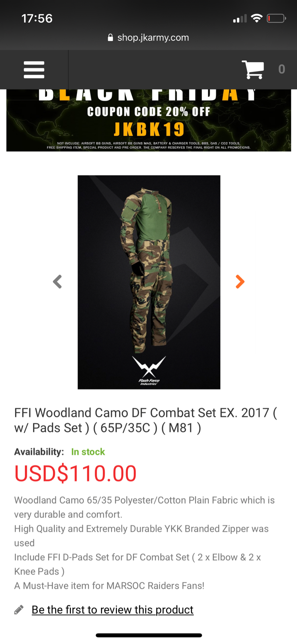Tap the padlock icon beside the URL
Screen dimensions: 297x644
(110, 37)
